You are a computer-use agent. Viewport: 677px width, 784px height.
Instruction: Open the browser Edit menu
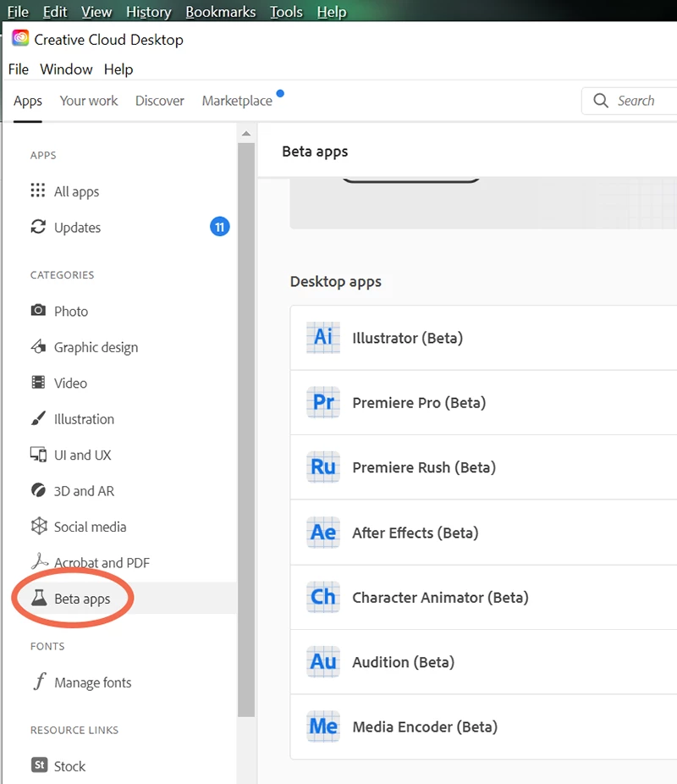tap(54, 11)
